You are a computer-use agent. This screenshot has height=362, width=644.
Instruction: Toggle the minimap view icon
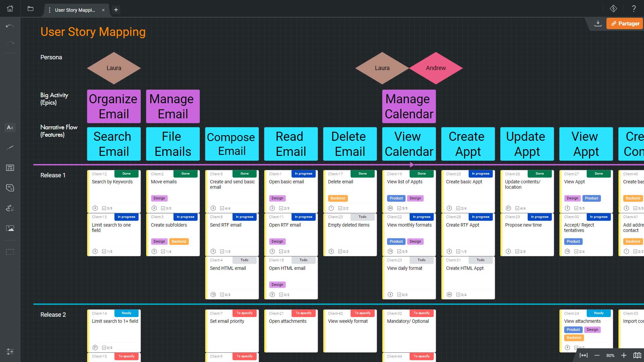click(x=637, y=355)
